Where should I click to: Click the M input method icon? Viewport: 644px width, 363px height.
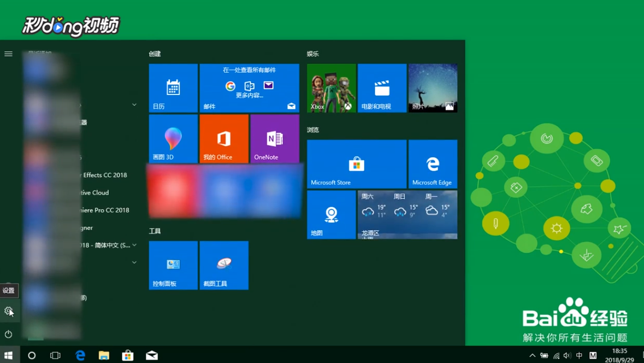pos(593,355)
